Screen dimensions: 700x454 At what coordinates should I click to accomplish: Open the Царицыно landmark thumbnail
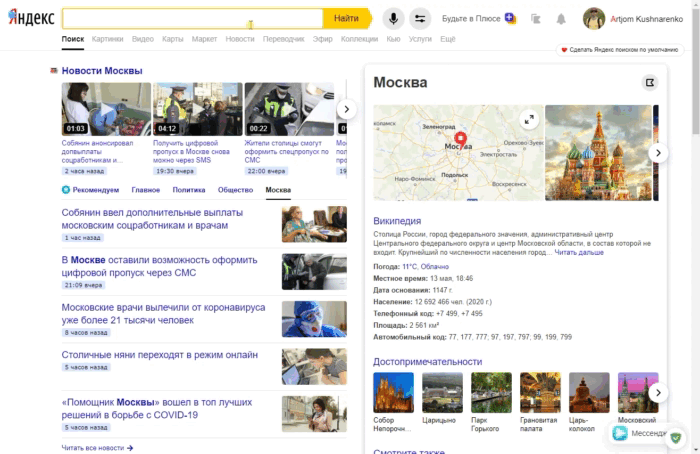(442, 393)
